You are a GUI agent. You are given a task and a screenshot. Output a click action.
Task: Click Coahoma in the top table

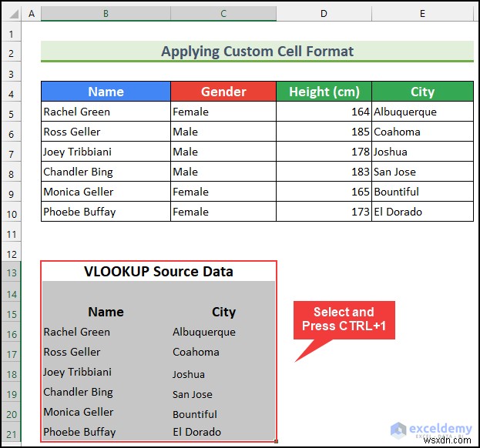pyautogui.click(x=422, y=132)
